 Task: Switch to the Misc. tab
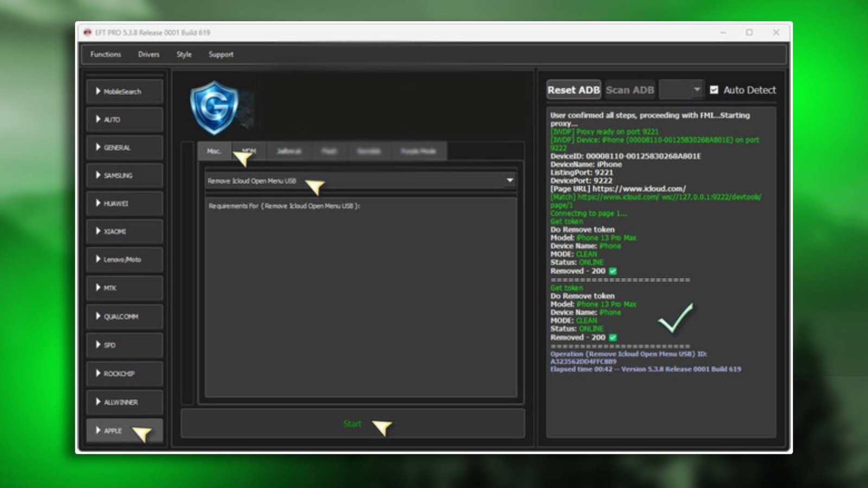[x=214, y=151]
